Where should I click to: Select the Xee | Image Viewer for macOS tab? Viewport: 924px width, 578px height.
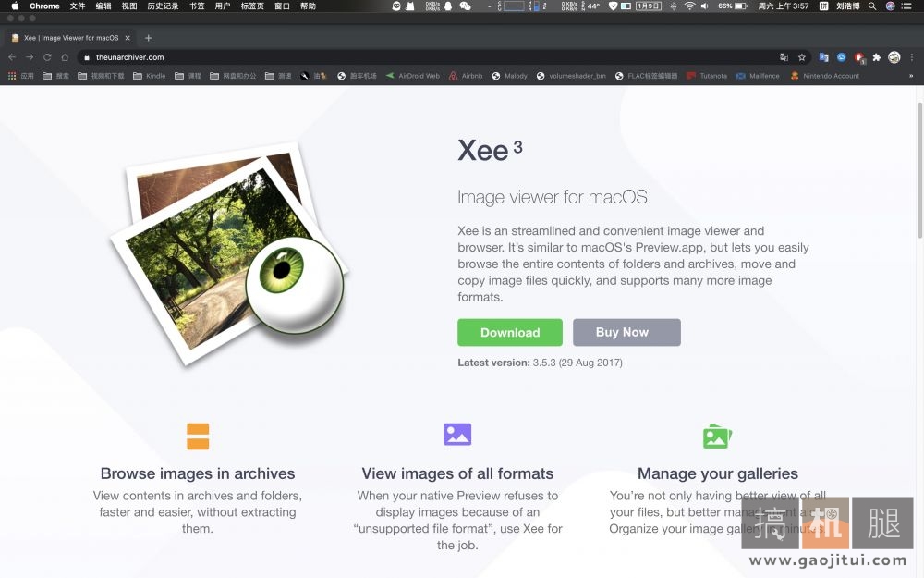70,38
